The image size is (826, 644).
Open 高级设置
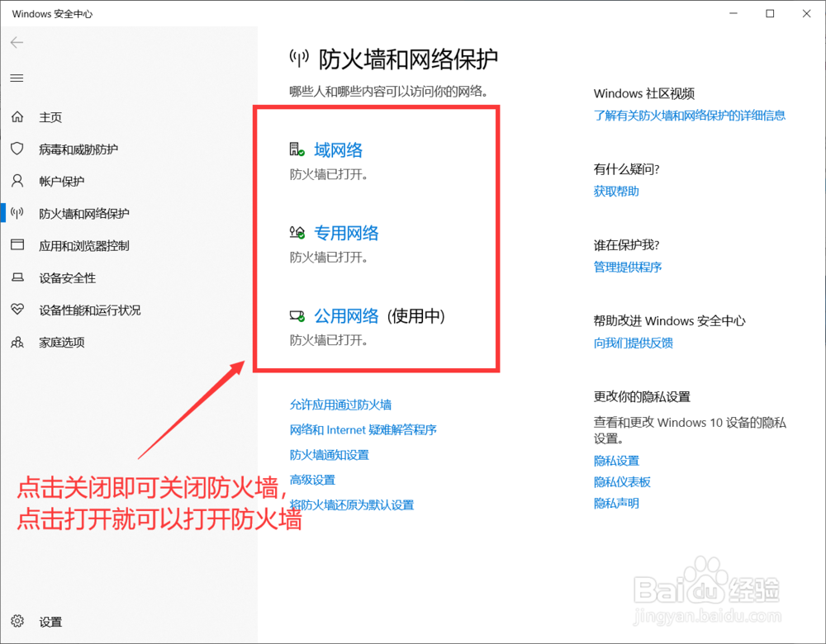point(312,479)
